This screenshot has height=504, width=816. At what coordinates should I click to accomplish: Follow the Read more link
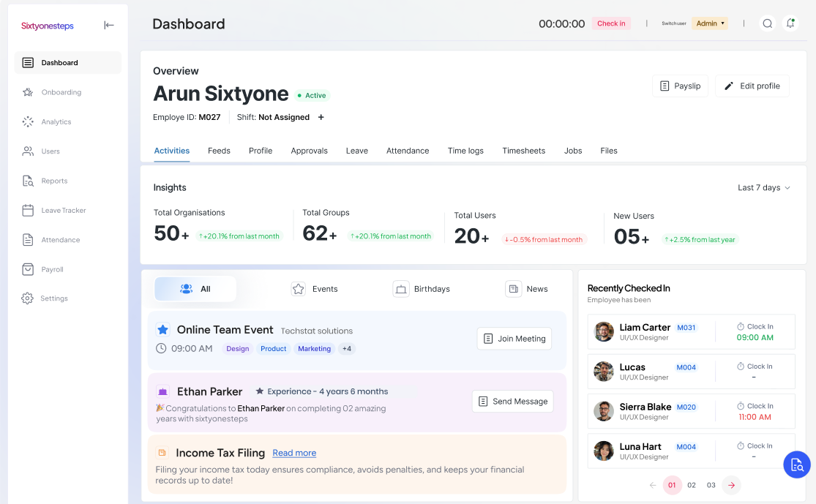294,454
